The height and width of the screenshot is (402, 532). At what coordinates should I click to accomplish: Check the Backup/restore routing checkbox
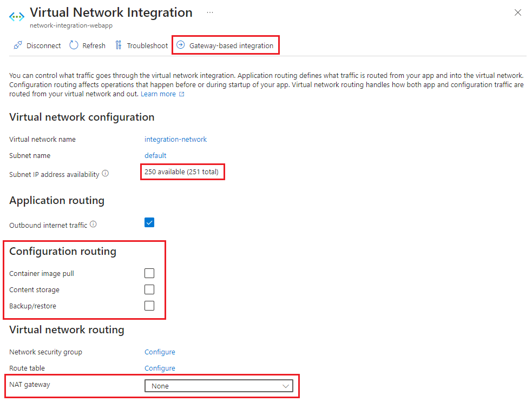pyautogui.click(x=149, y=306)
